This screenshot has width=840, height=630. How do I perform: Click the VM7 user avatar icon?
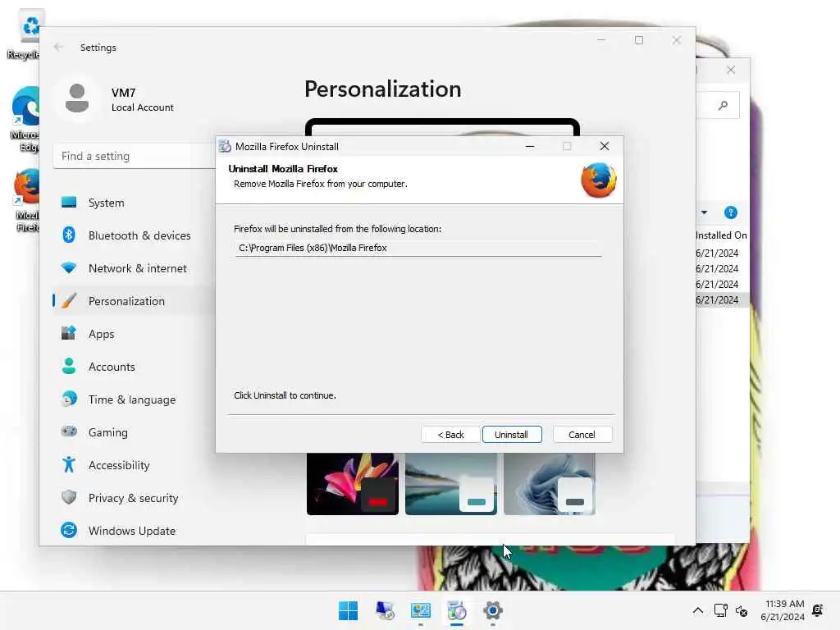[x=77, y=98]
